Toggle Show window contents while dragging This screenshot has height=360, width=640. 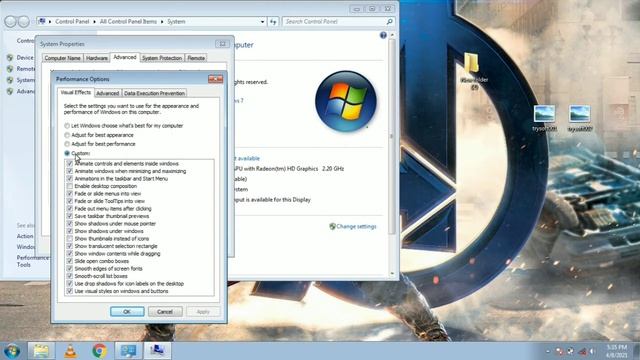(70, 253)
